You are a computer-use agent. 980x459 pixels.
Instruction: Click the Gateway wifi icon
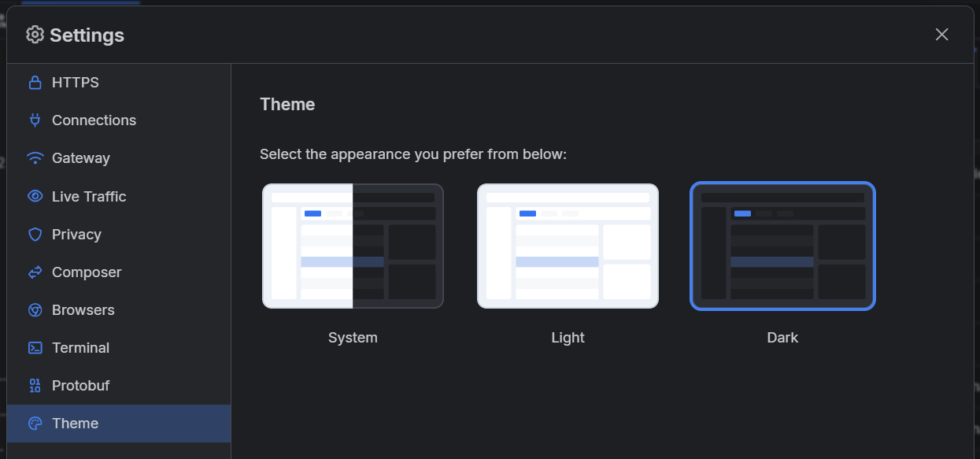[x=35, y=158]
